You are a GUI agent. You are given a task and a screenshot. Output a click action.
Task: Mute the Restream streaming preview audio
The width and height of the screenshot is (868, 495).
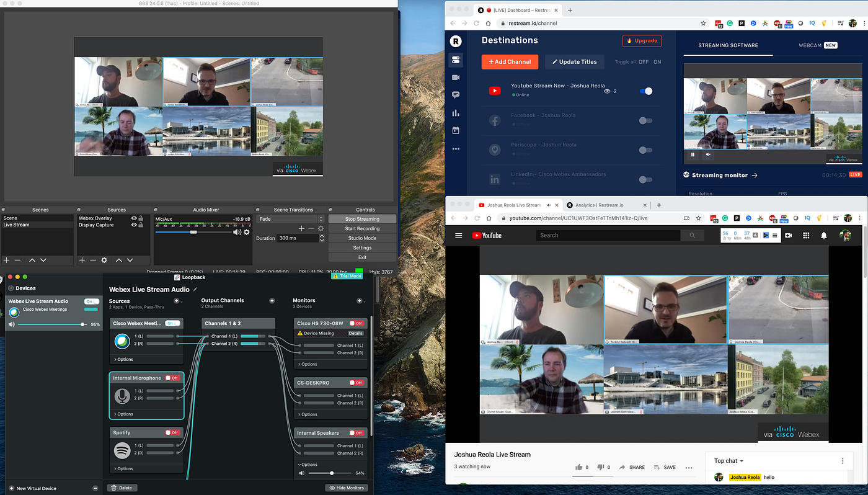click(708, 154)
